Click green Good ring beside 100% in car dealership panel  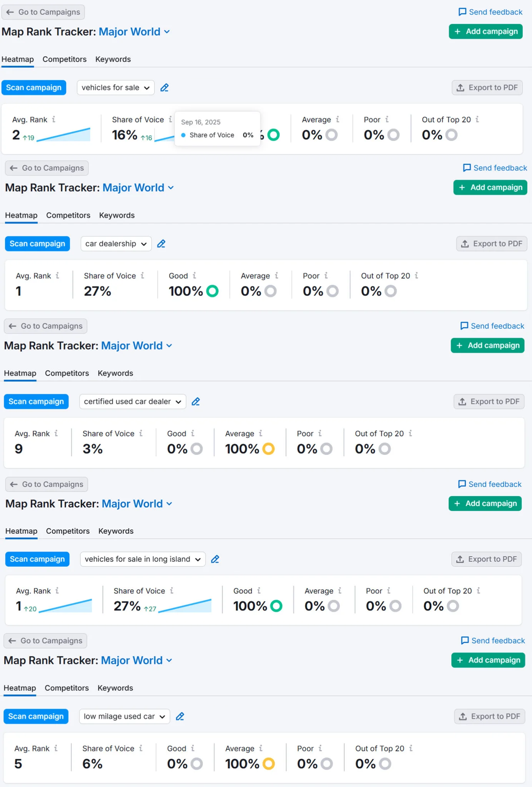click(x=212, y=291)
